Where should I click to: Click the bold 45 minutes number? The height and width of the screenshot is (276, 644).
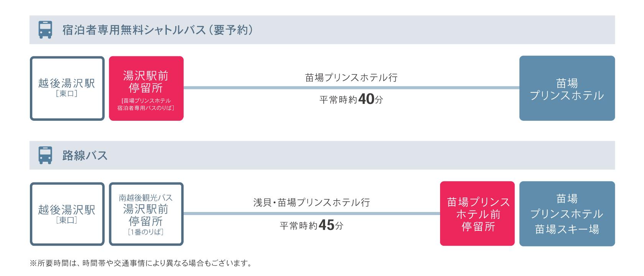326,225
